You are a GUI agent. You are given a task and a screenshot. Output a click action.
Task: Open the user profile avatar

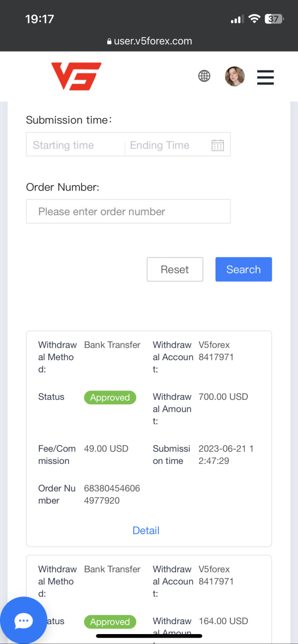[x=235, y=76]
